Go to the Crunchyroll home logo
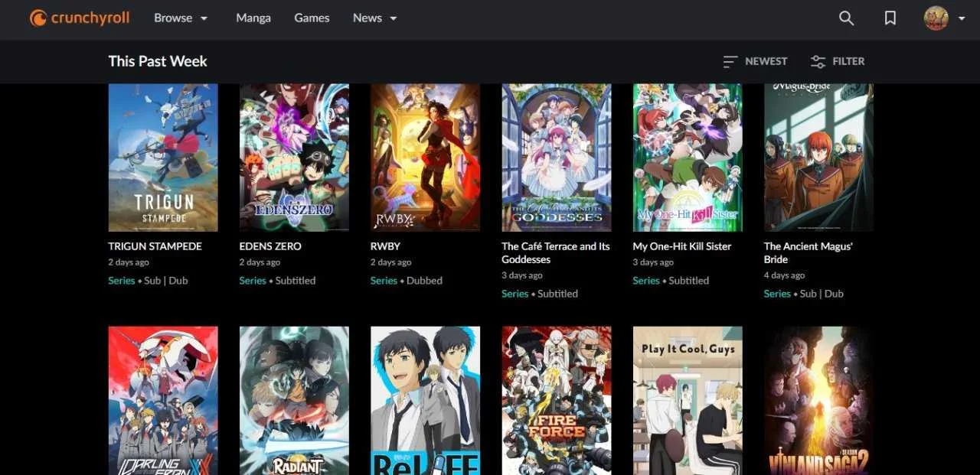The image size is (980, 475). pos(80,18)
